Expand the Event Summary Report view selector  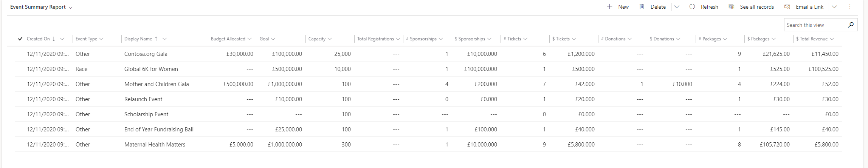71,7
